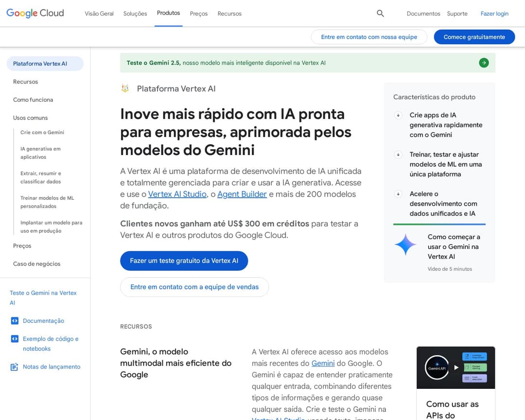Click the code icon beside Exemplo de código
The height and width of the screenshot is (420, 525).
[x=15, y=339]
